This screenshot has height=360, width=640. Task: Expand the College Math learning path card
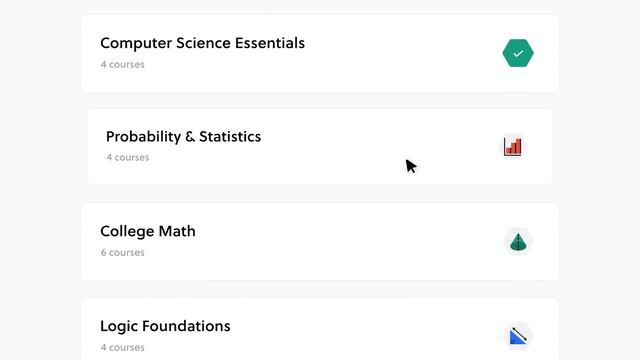point(320,242)
